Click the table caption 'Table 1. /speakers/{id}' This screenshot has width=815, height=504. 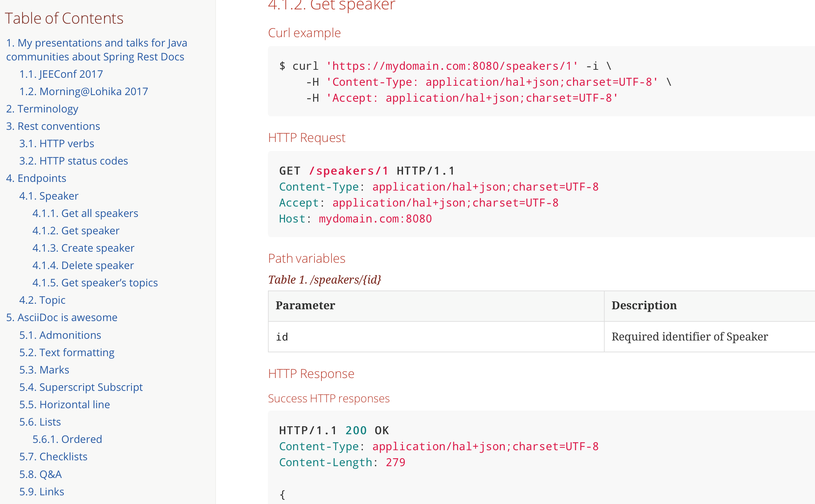[325, 280]
